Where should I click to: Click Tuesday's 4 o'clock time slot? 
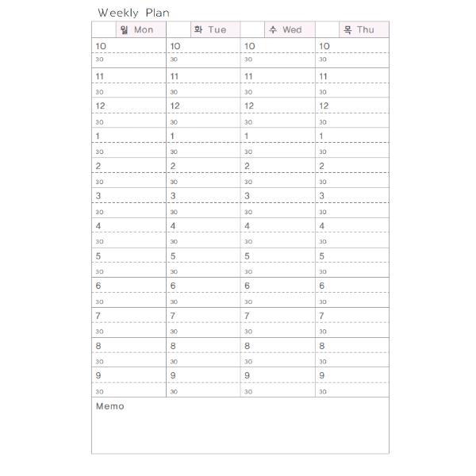(203, 226)
